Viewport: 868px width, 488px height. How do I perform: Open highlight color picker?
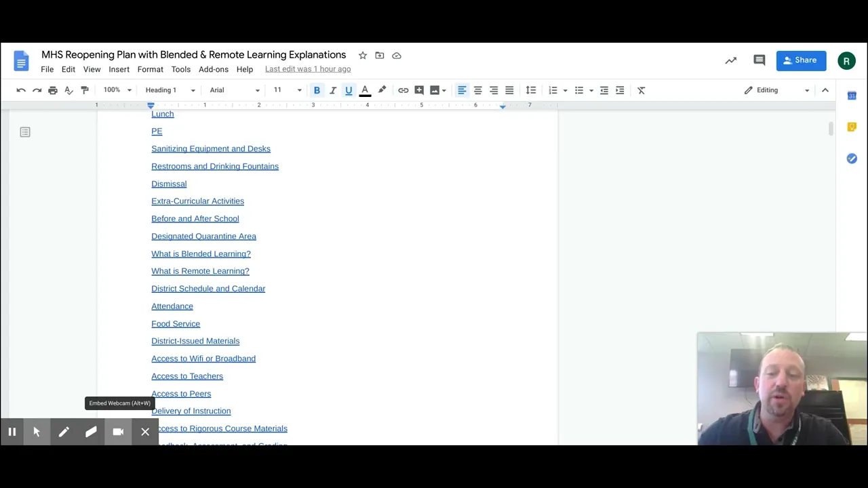[382, 90]
